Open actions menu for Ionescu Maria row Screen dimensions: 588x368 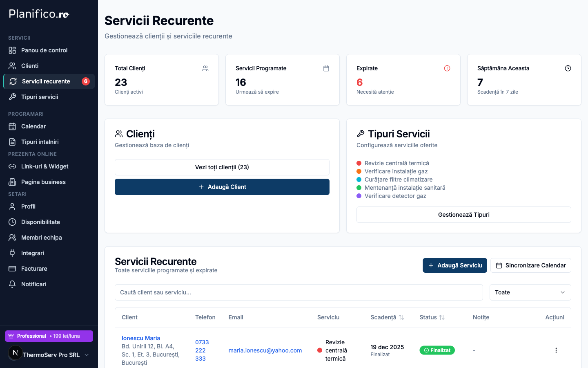click(x=556, y=350)
